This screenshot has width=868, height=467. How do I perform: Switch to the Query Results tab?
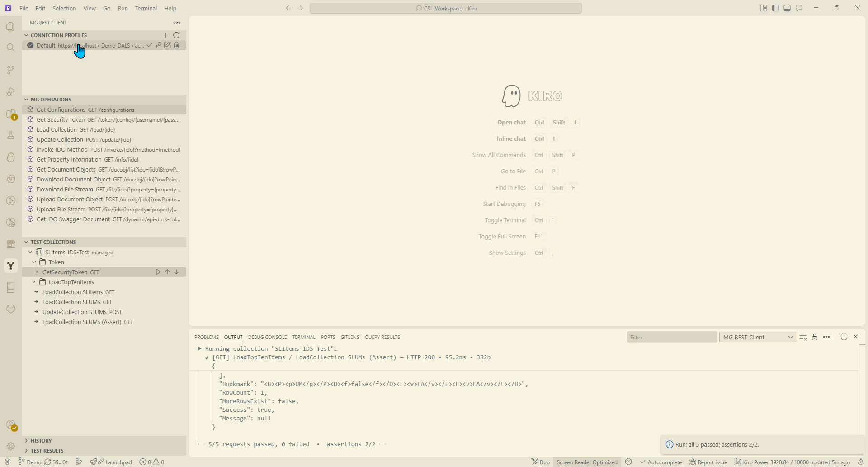[x=382, y=337]
